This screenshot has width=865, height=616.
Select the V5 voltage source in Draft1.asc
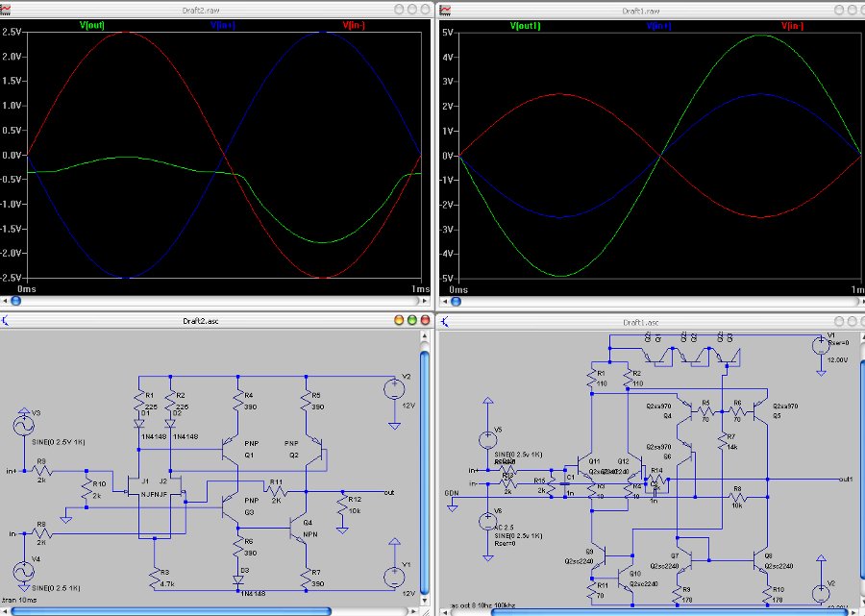tap(488, 439)
